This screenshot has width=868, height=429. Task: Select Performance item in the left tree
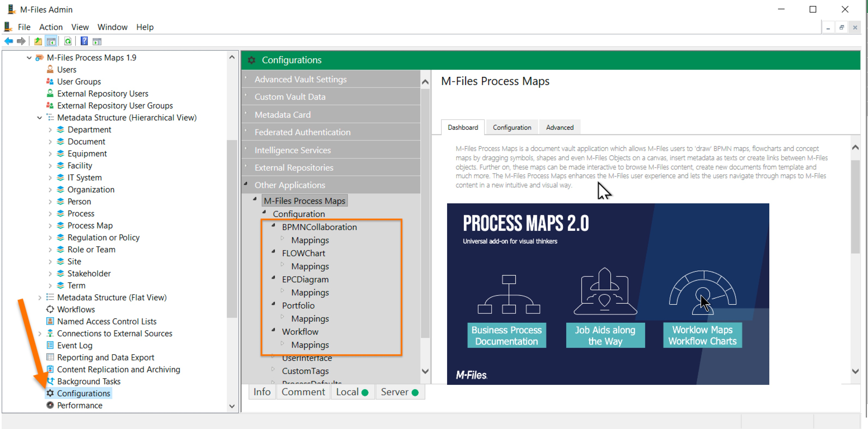point(80,405)
